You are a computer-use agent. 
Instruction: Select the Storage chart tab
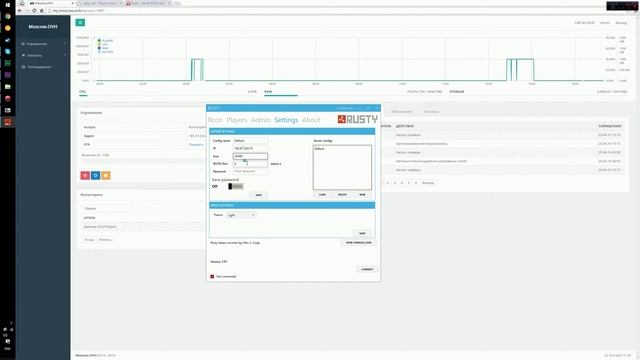click(457, 92)
